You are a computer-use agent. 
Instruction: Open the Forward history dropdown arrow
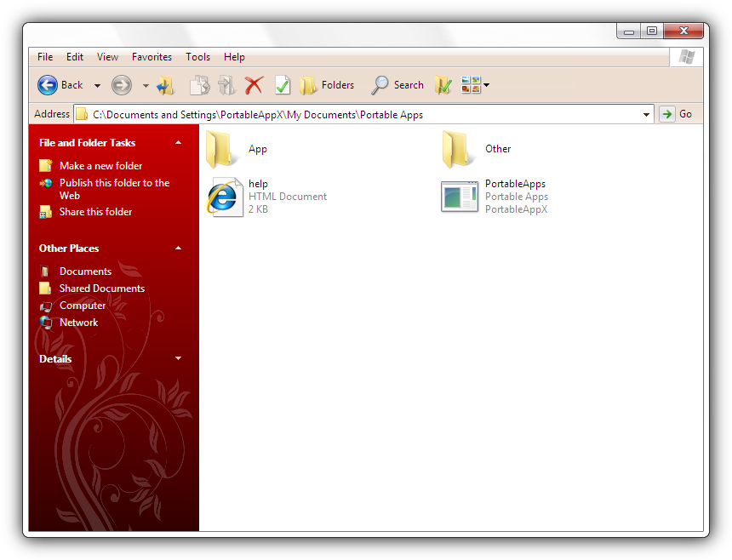tap(146, 86)
